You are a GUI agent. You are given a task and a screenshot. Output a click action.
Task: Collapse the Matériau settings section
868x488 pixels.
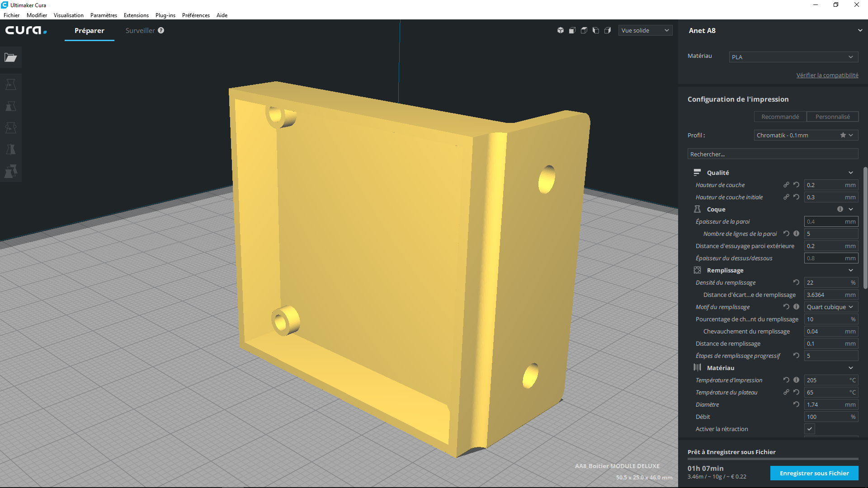[x=851, y=368]
